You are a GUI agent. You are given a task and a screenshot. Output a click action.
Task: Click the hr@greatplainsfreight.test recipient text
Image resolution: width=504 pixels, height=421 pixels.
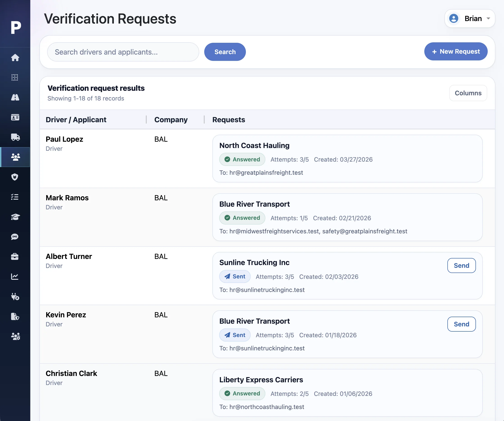pos(266,173)
